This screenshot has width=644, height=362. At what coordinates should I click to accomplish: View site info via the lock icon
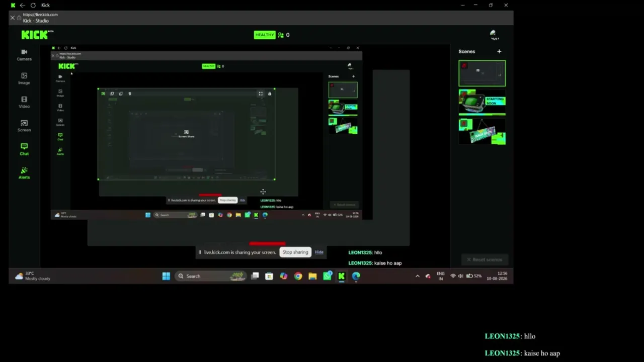pos(19,18)
